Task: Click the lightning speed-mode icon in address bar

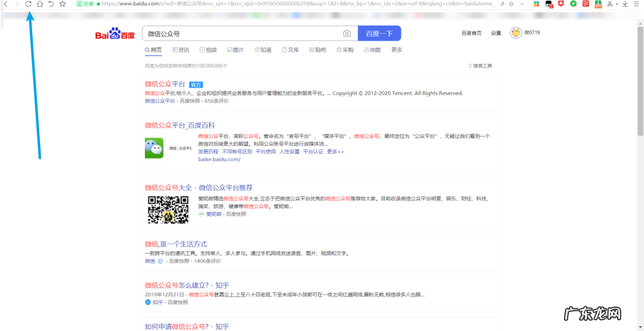Action: [502, 4]
